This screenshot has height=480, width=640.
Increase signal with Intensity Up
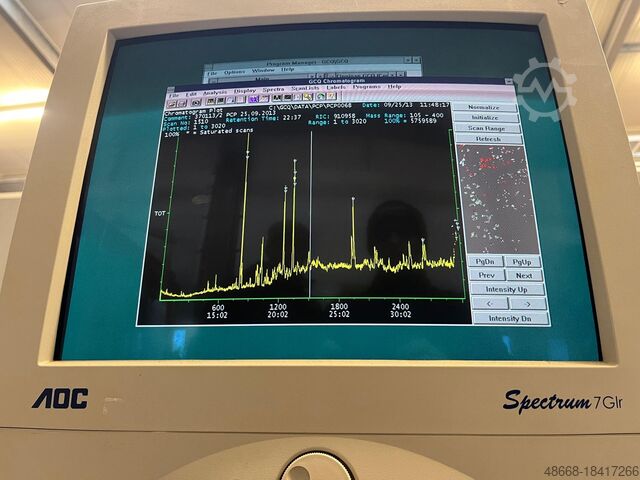[x=507, y=289]
